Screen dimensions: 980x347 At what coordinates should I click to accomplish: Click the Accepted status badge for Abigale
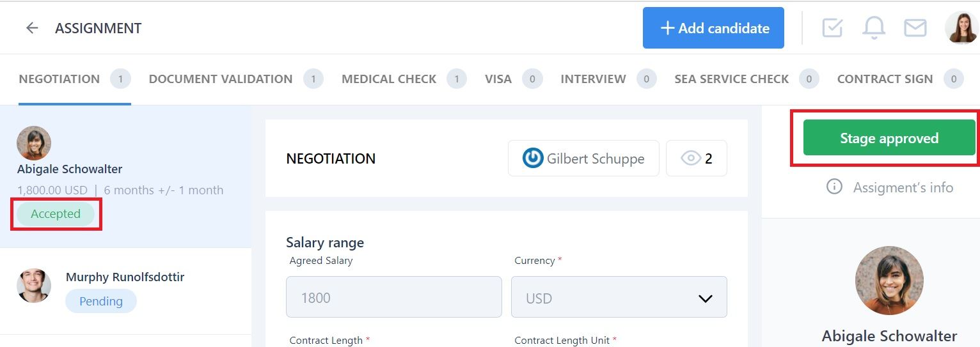coord(56,214)
